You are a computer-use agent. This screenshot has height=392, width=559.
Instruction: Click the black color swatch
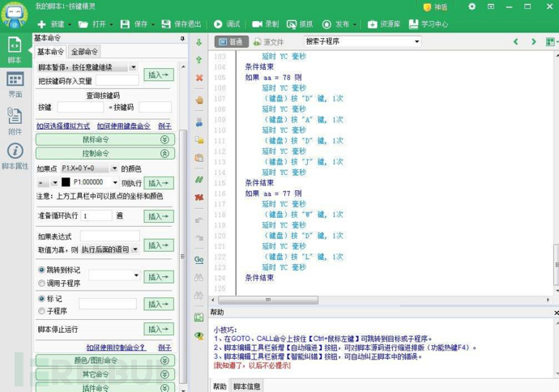(66, 182)
